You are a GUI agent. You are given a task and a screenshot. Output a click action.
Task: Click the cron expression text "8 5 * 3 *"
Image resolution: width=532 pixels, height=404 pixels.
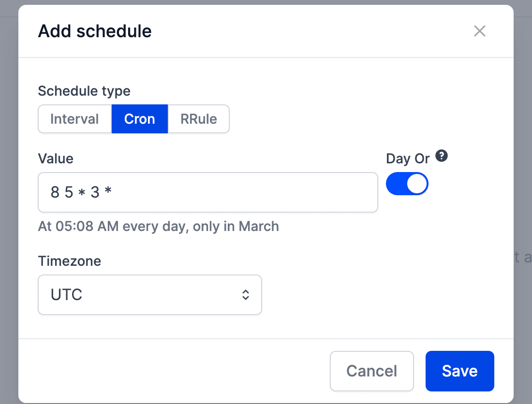tap(81, 192)
